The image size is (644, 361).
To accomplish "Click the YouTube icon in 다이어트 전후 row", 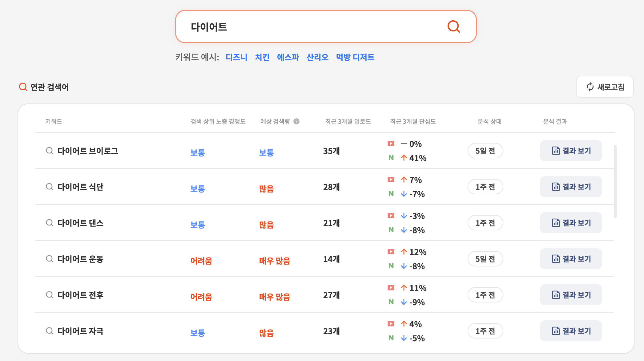I will [x=391, y=288].
